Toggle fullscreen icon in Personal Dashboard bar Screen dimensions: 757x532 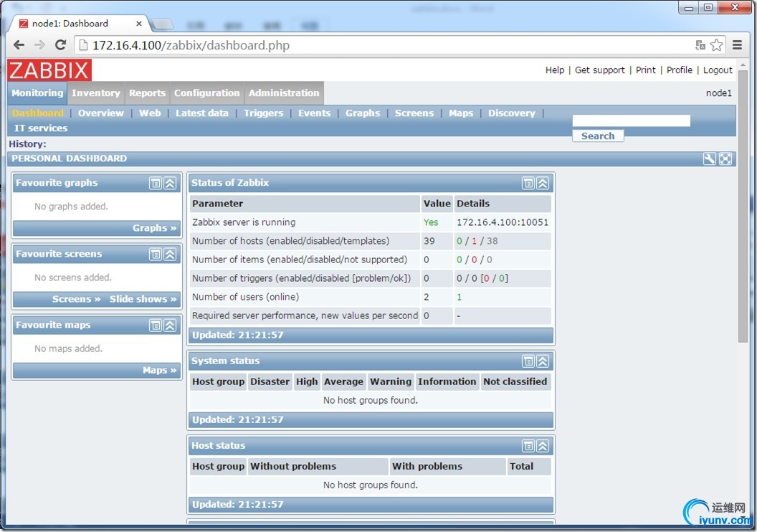[725, 158]
